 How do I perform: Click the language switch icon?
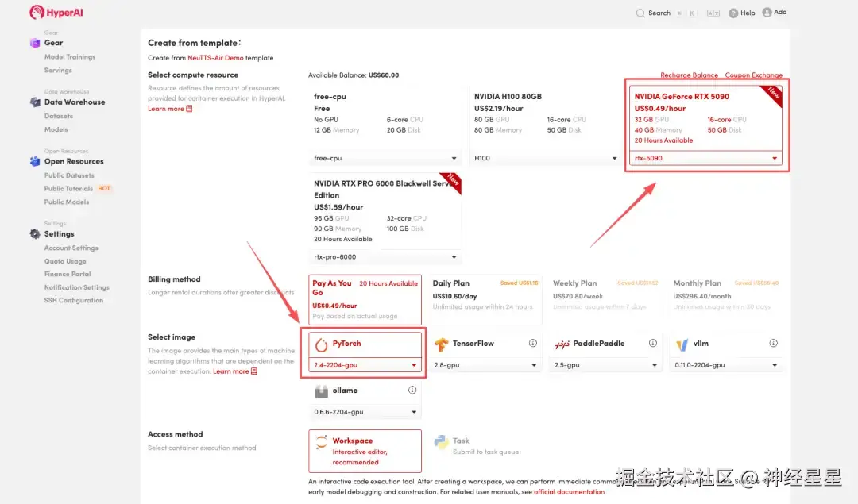[713, 13]
